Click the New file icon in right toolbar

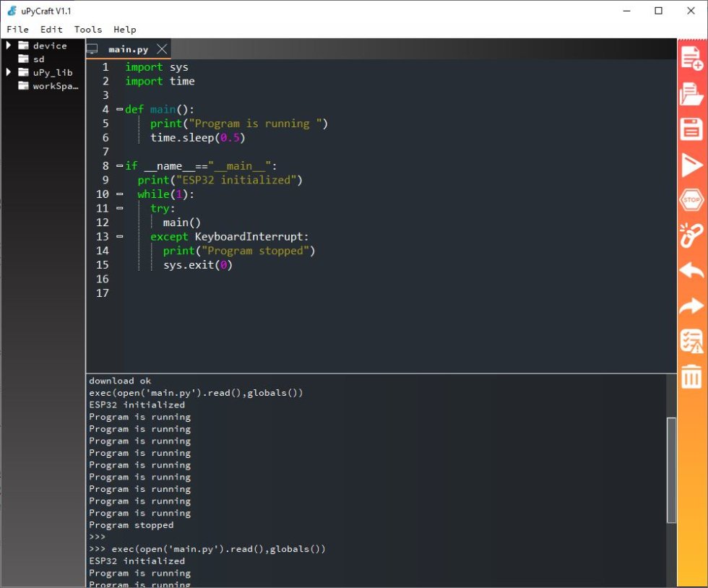(x=691, y=58)
